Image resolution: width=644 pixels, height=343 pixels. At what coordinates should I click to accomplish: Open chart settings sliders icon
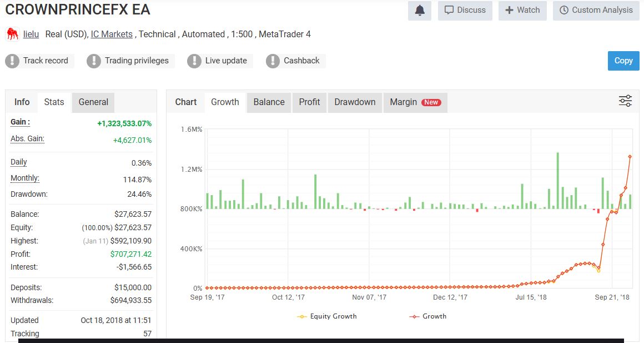click(625, 101)
